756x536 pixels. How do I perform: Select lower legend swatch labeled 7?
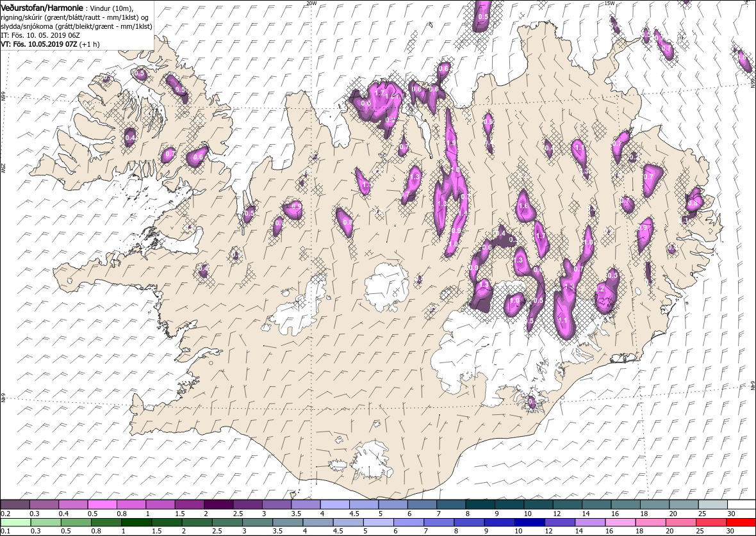[x=438, y=523]
